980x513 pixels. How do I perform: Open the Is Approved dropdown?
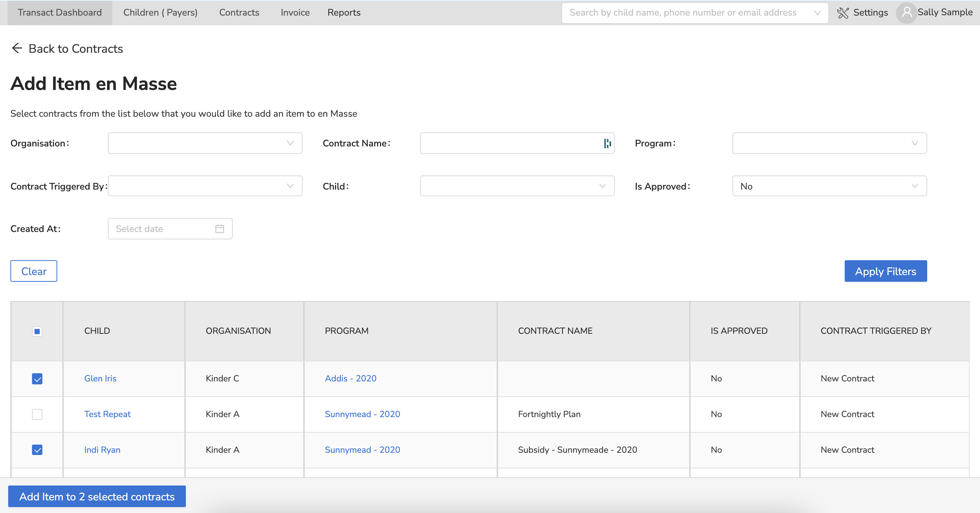tap(829, 186)
